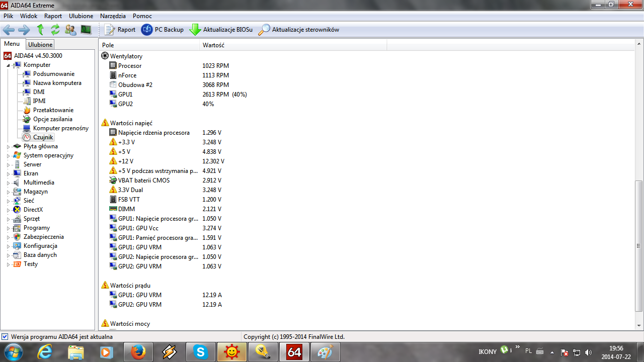Viewport: 644px width, 362px height.
Task: Select the DMI tree item
Action: pos(39,92)
